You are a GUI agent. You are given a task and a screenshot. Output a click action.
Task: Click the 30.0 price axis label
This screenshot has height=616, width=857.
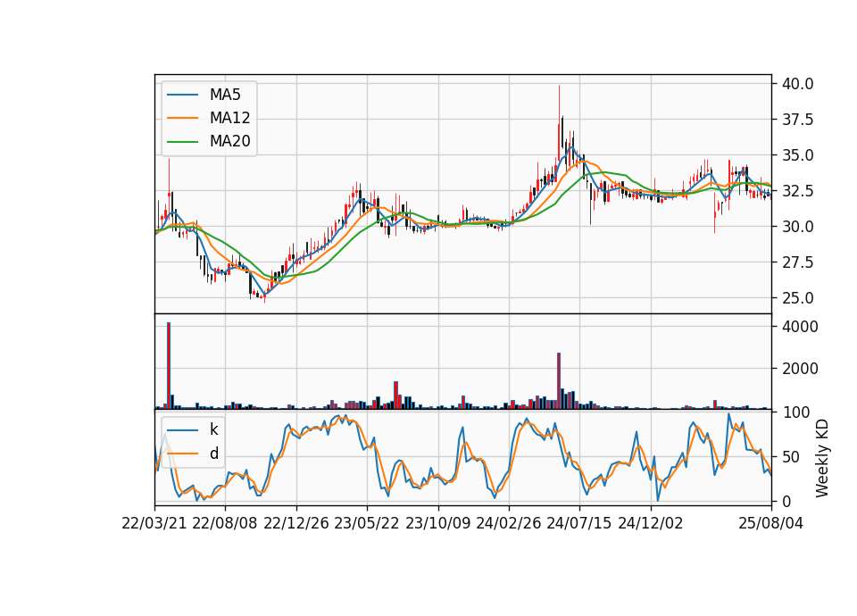tap(797, 226)
